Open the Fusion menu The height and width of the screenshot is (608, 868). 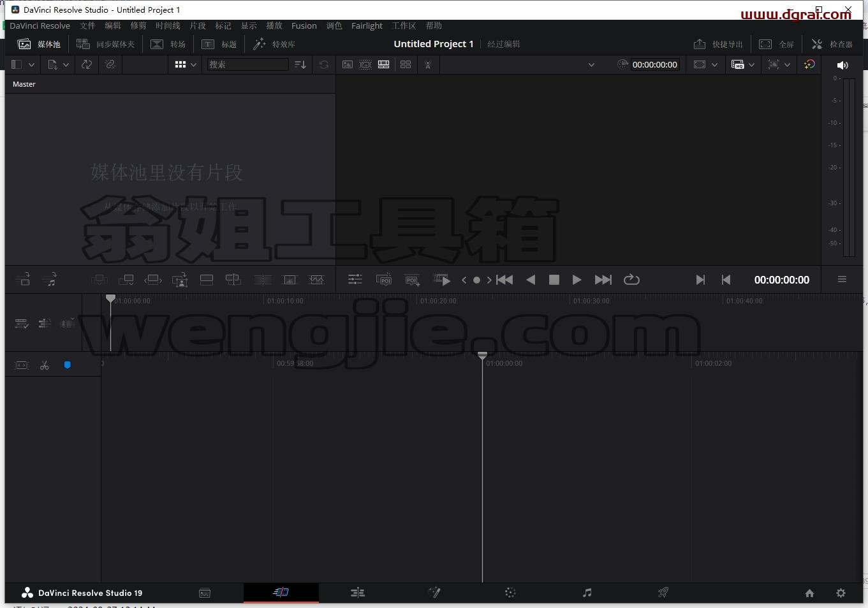(x=304, y=25)
